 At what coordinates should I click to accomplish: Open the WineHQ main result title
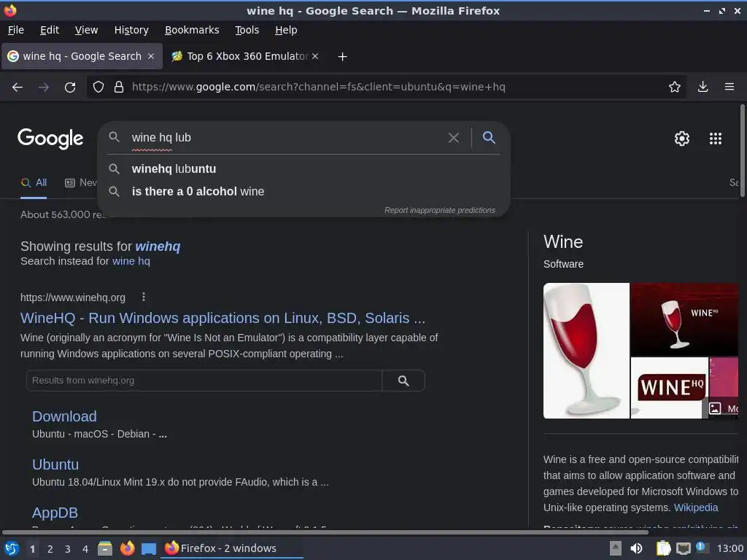[x=222, y=318]
